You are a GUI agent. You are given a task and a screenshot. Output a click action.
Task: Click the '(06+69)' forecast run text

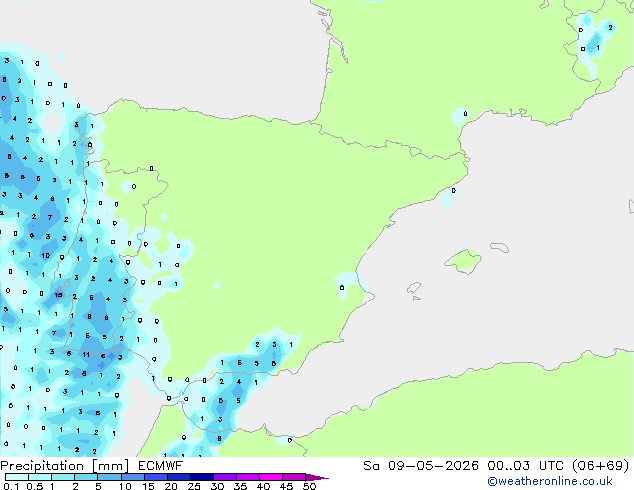[601, 466]
